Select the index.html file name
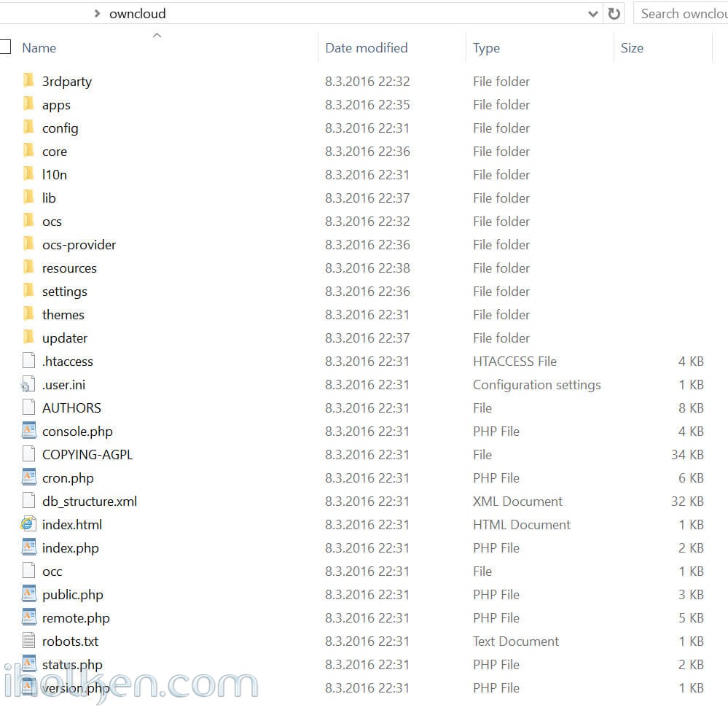Screen dimensions: 728x710 click(x=72, y=524)
